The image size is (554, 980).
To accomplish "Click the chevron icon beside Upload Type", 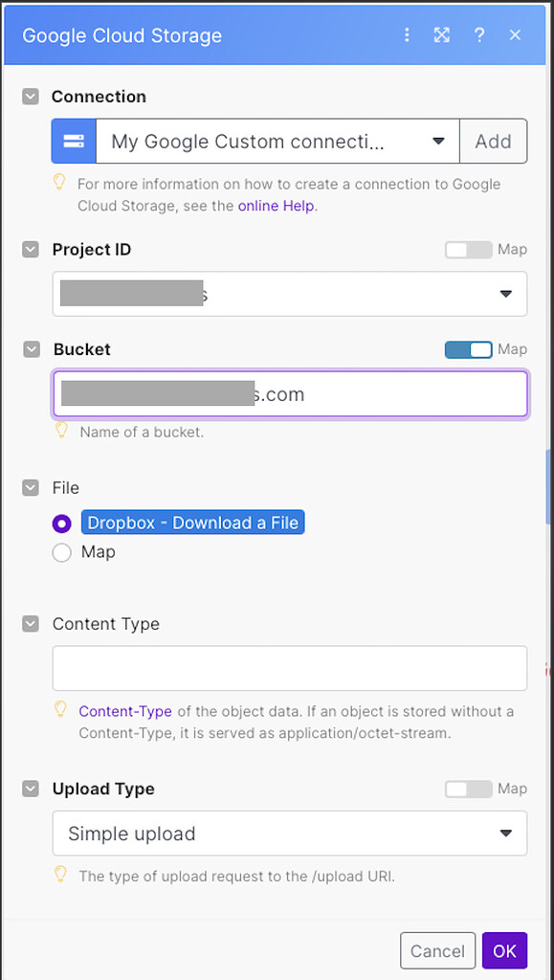I will 31,789.
